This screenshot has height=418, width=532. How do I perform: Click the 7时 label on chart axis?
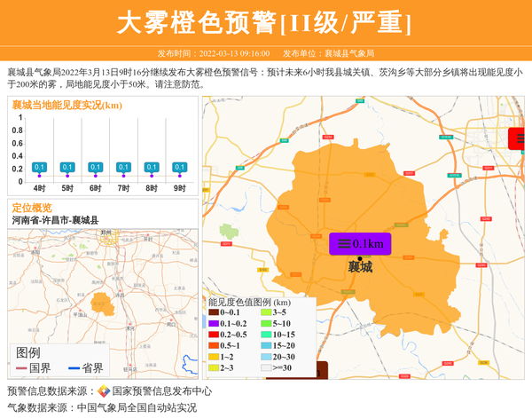coord(123,188)
